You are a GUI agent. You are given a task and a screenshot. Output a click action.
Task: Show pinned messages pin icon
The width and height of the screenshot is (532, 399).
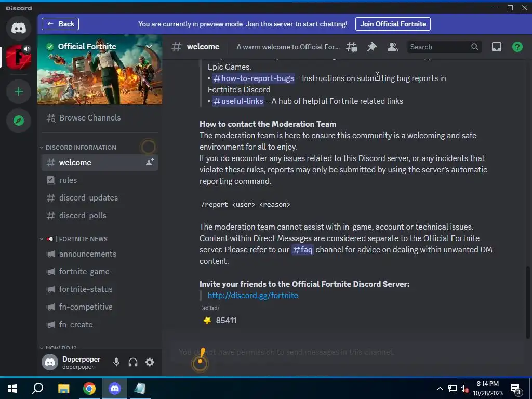(372, 47)
